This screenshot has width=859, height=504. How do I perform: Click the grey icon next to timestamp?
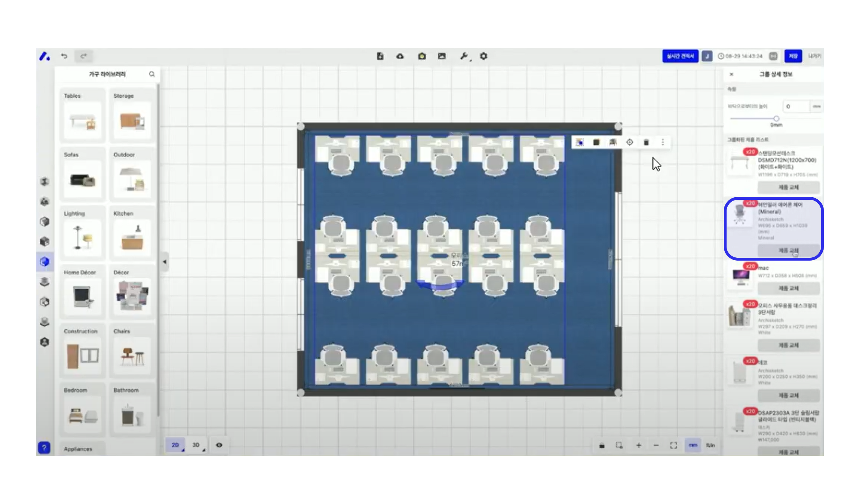pos(773,56)
